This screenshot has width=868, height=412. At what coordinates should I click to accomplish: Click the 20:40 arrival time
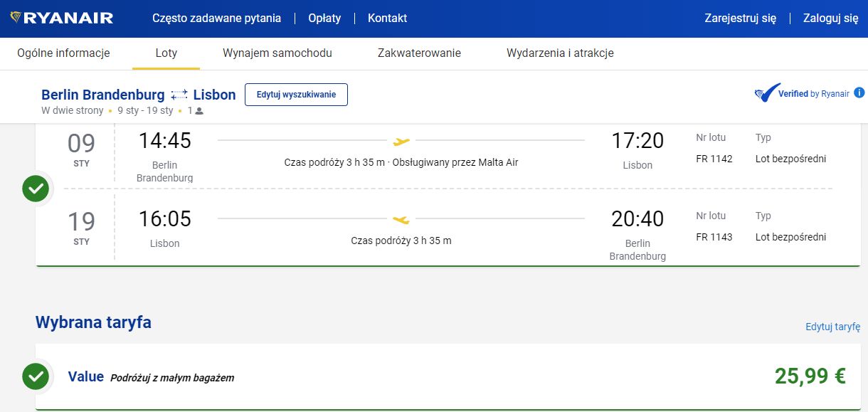pyautogui.click(x=637, y=218)
